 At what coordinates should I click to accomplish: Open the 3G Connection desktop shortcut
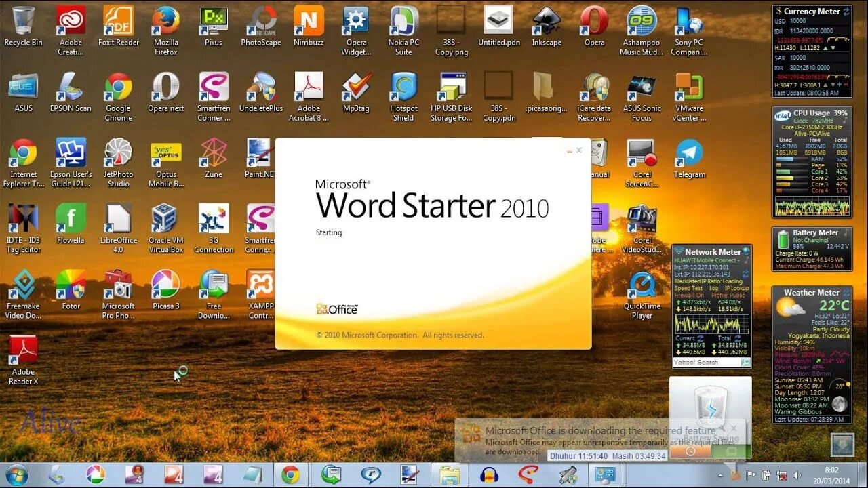[214, 228]
